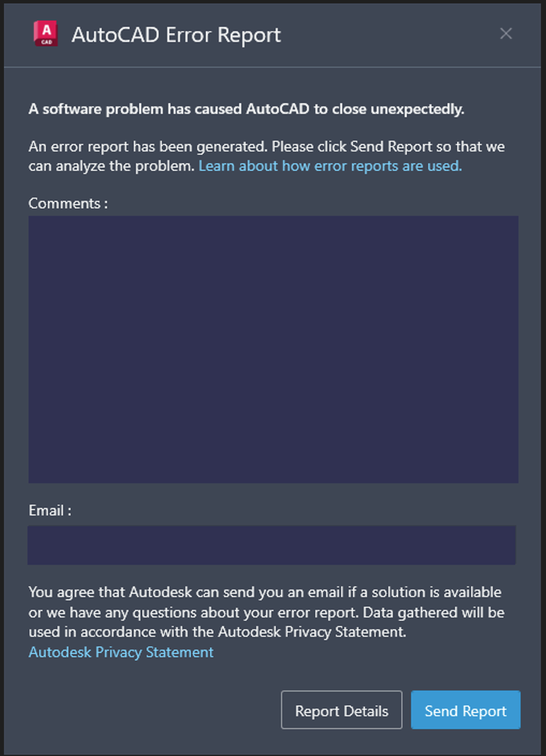
Task: Click the AutoCAD Error Report title text
Action: pos(176,35)
